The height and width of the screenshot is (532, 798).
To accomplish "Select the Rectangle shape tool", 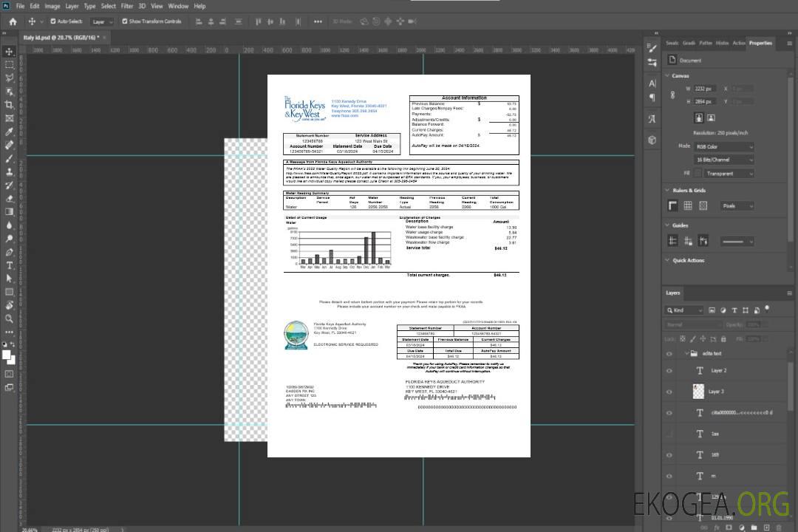I will [9, 292].
